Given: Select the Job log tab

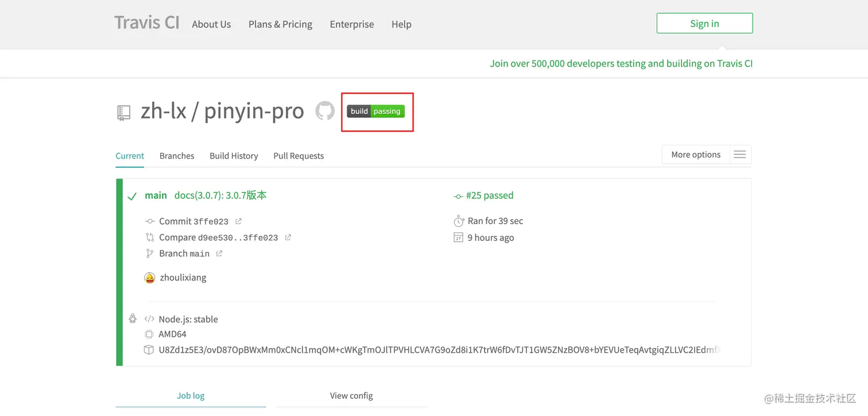Looking at the screenshot, I should click(191, 396).
